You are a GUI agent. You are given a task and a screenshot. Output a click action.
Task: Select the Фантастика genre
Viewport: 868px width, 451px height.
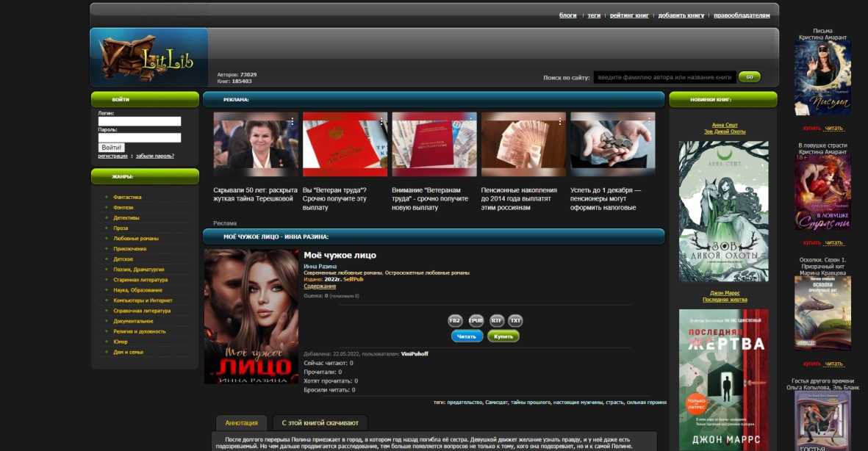coord(127,198)
